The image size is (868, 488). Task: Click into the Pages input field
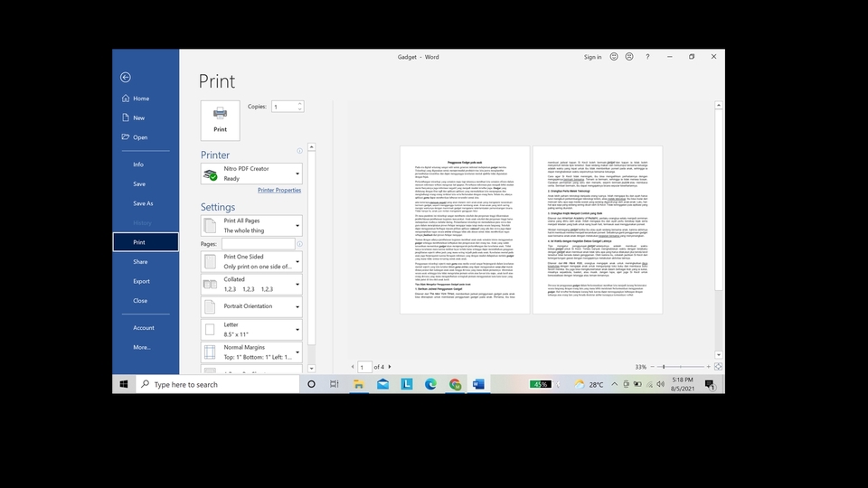click(x=258, y=243)
